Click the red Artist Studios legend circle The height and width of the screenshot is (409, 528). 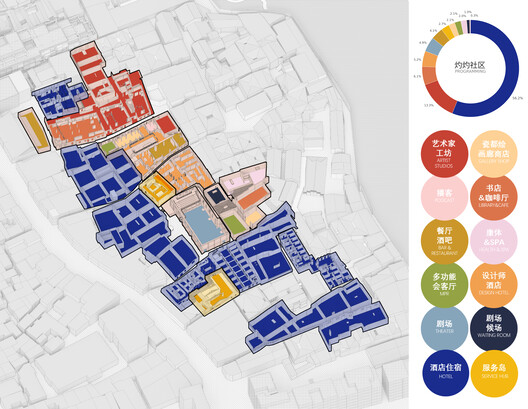[444, 154]
